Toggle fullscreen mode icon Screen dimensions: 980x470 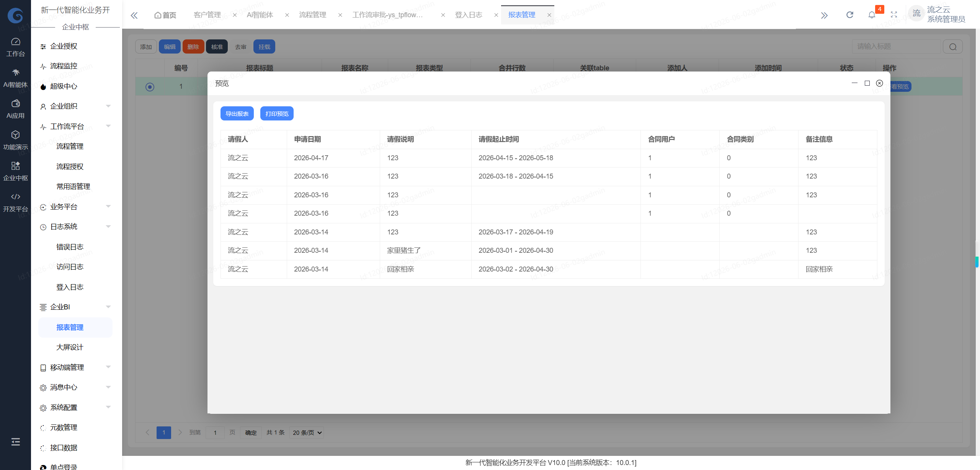pyautogui.click(x=894, y=15)
